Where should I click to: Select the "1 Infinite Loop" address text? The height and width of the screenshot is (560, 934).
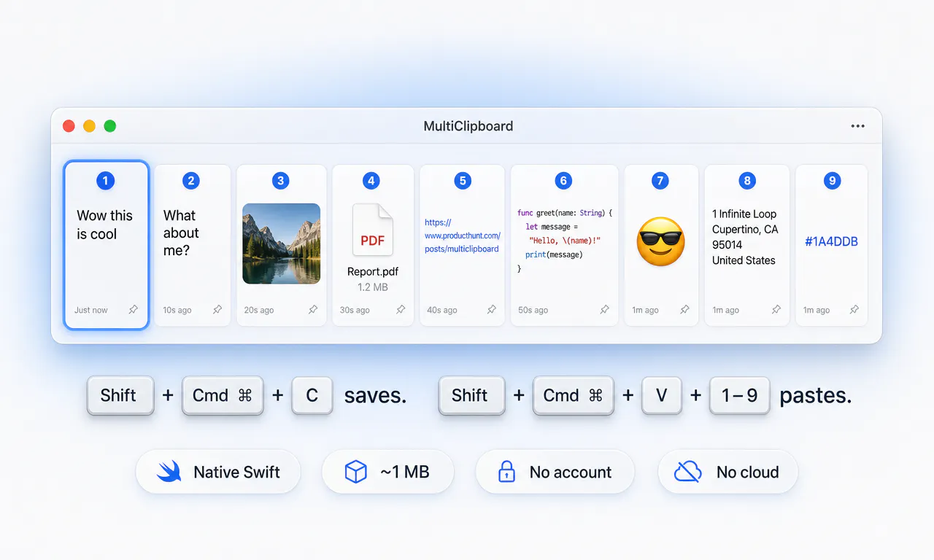tap(746, 237)
